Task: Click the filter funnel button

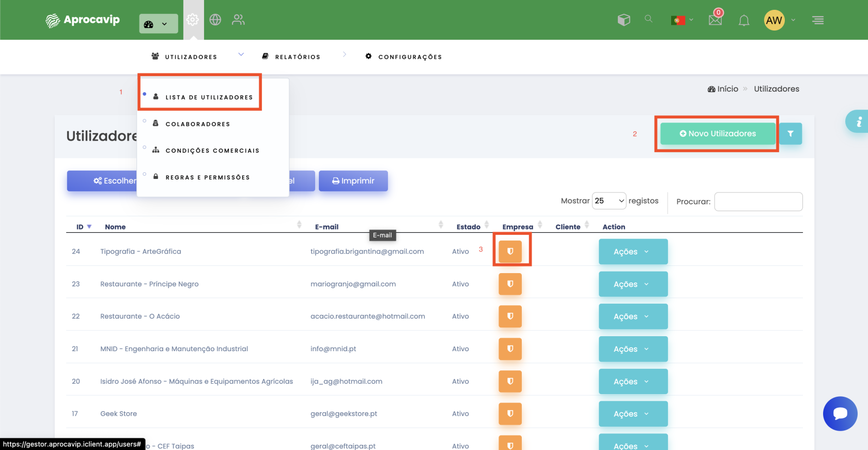Action: (x=791, y=133)
